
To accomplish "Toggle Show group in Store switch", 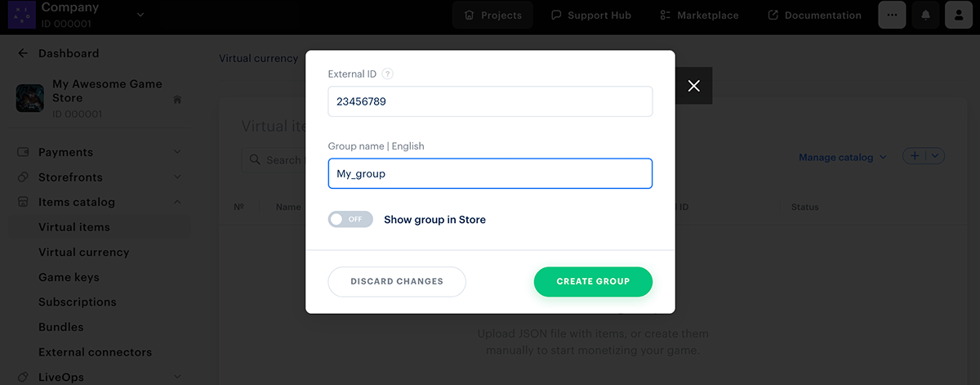I will [350, 219].
